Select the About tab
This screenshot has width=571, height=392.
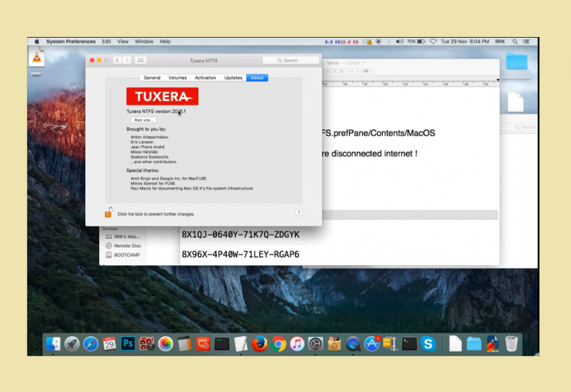[x=257, y=78]
